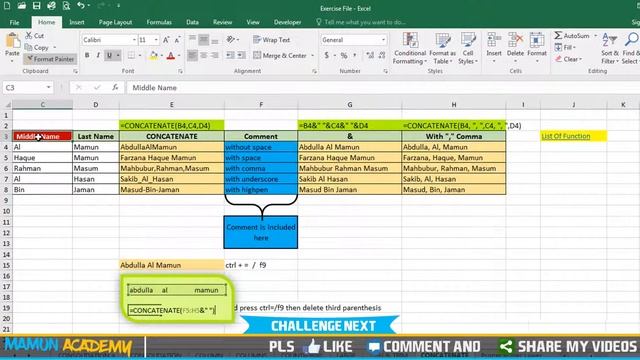Click Merge & Center button
The width and height of the screenshot is (640, 360).
tap(280, 56)
